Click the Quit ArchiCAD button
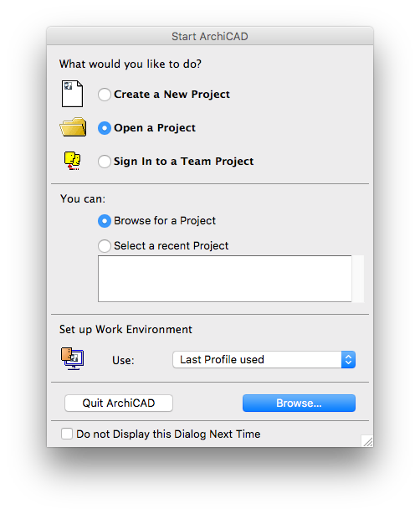 (x=119, y=403)
